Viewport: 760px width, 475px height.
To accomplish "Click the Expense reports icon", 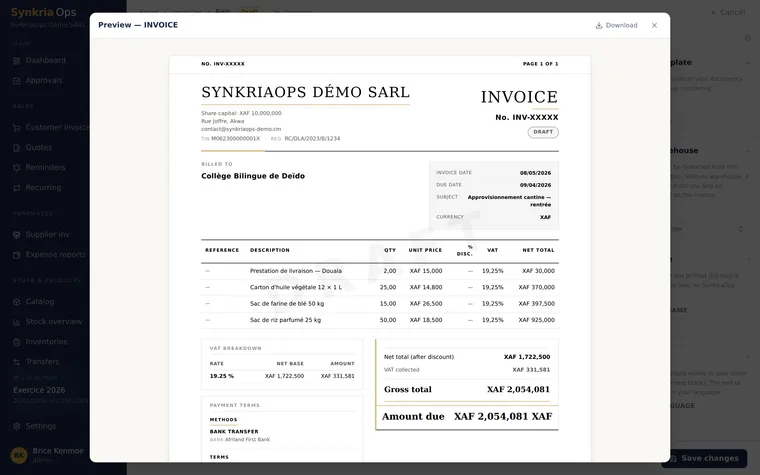I will [x=16, y=255].
